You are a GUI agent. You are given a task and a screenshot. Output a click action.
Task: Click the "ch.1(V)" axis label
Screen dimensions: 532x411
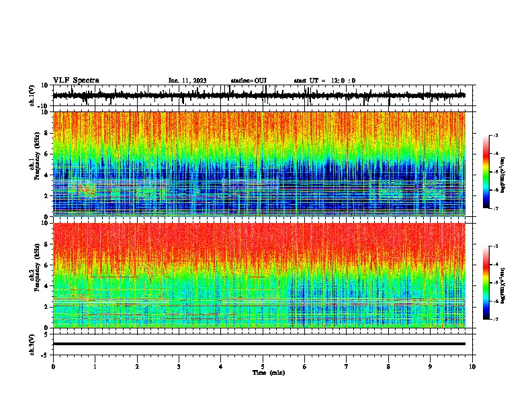pos(32,95)
